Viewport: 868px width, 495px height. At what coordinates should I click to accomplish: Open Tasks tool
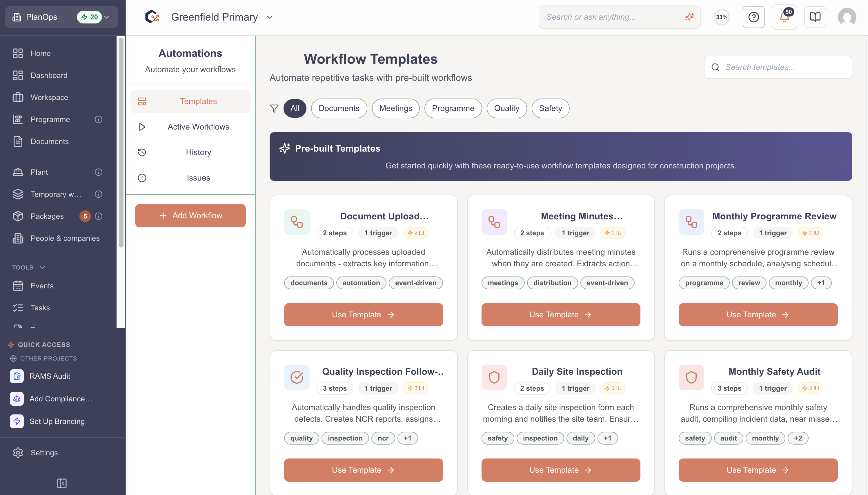tap(58, 308)
